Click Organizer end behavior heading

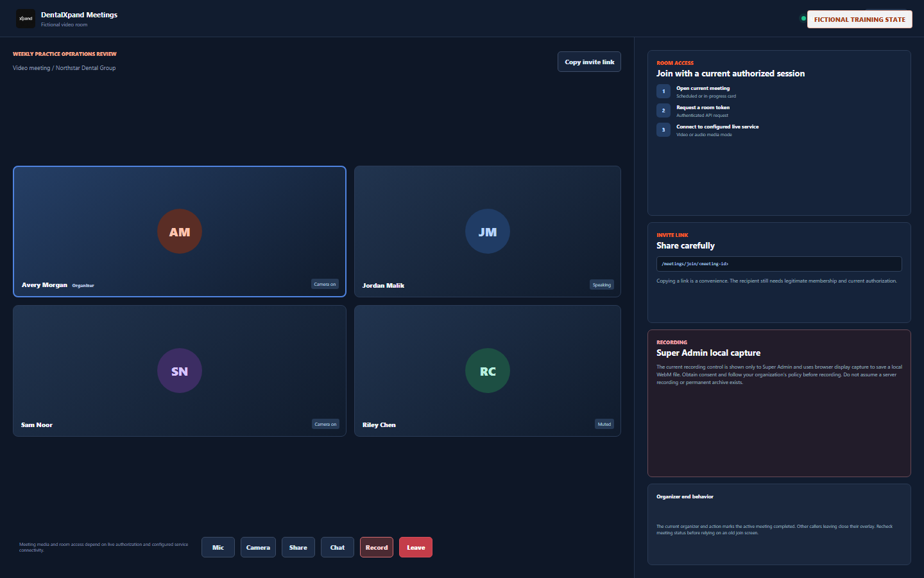click(x=685, y=496)
